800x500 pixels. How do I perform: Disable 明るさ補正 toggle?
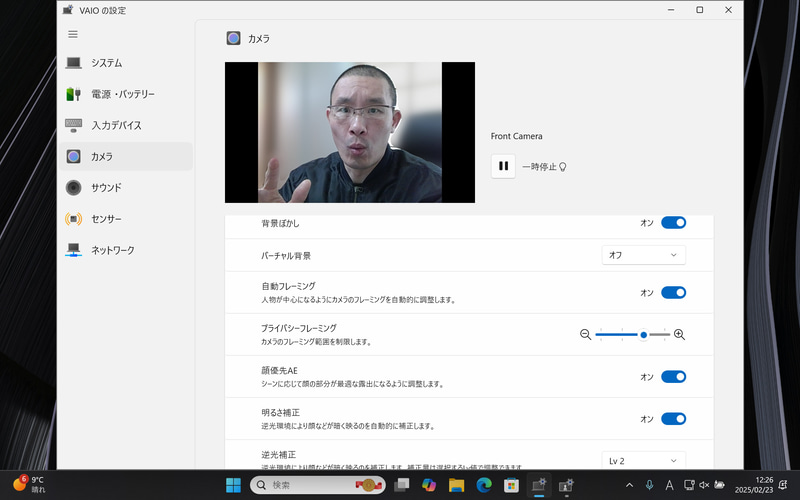[x=673, y=419]
